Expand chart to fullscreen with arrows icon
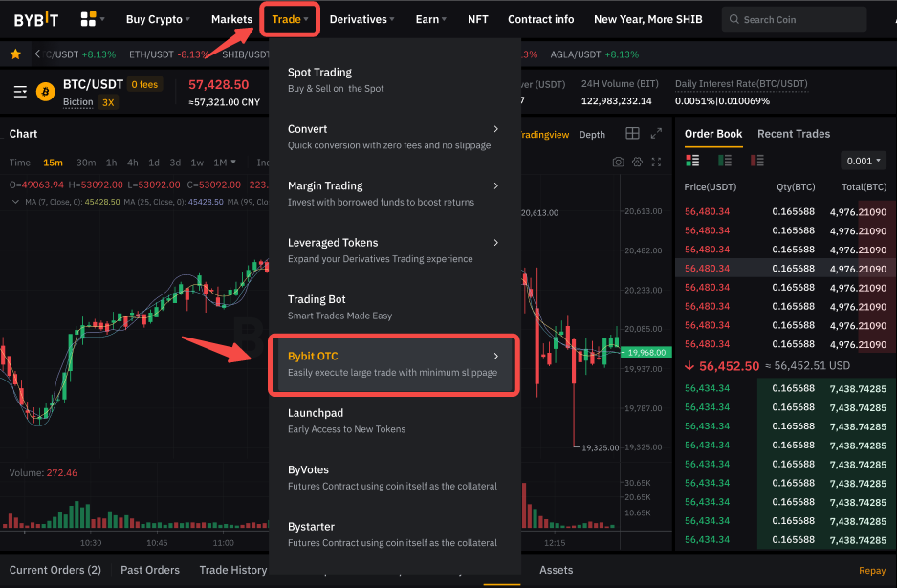This screenshot has width=897, height=588. 656,163
